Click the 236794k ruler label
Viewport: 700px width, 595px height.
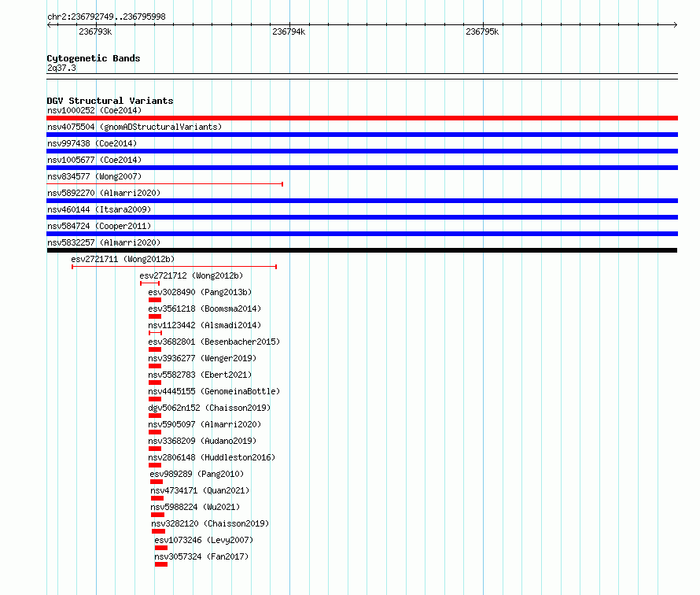(289, 31)
